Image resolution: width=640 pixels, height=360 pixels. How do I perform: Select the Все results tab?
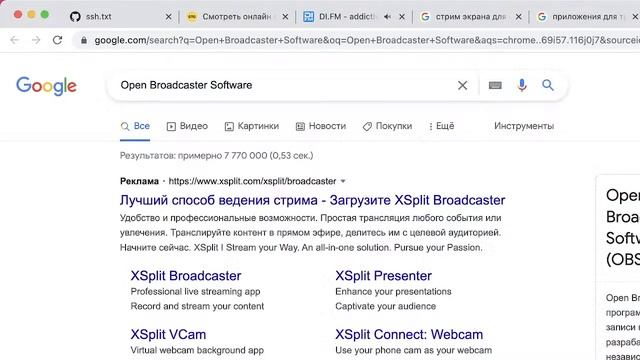(x=135, y=126)
